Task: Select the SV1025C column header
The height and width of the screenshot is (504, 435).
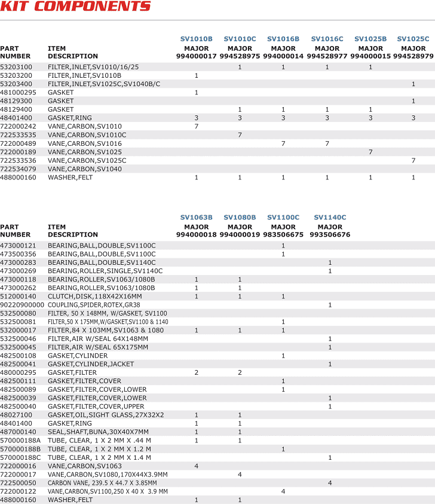Action: click(x=413, y=39)
